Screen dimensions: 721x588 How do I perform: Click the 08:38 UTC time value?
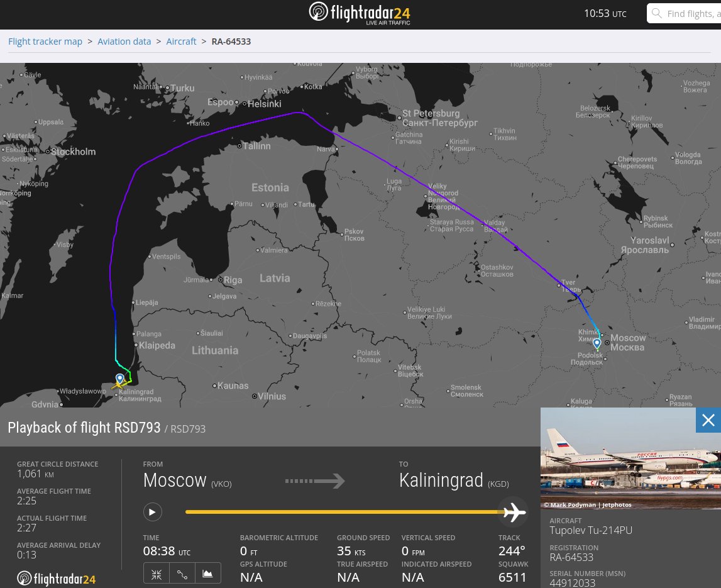(x=167, y=551)
